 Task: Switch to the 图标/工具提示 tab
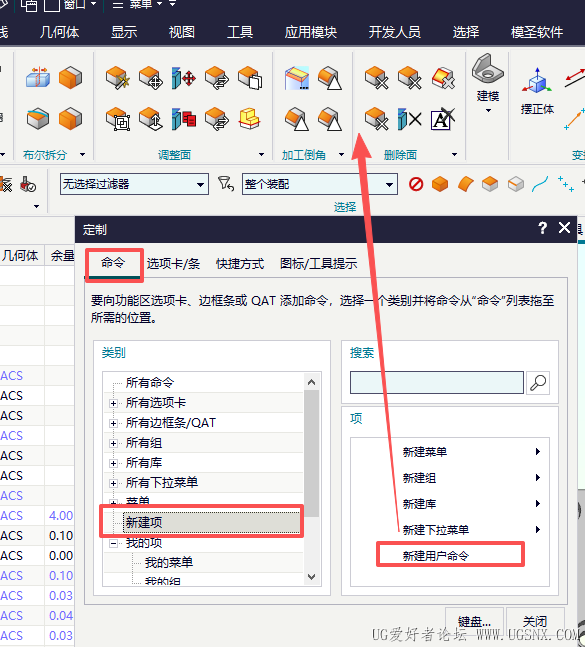click(x=318, y=264)
